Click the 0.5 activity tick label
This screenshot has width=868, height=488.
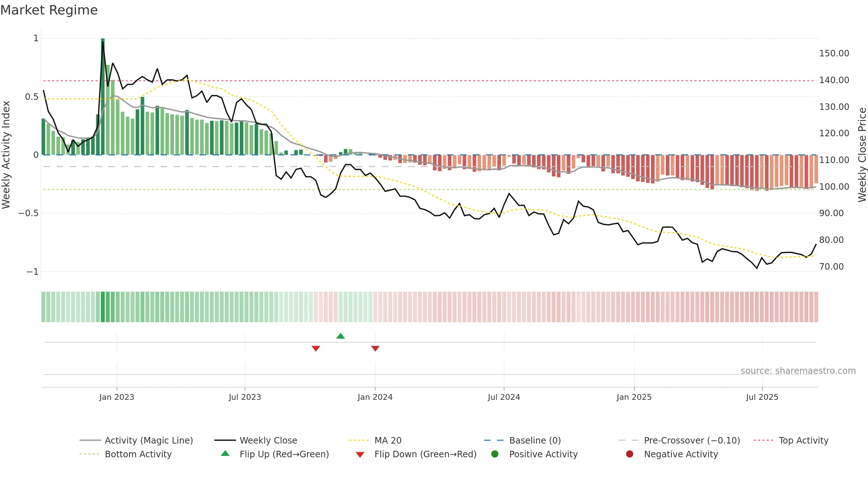pos(32,97)
